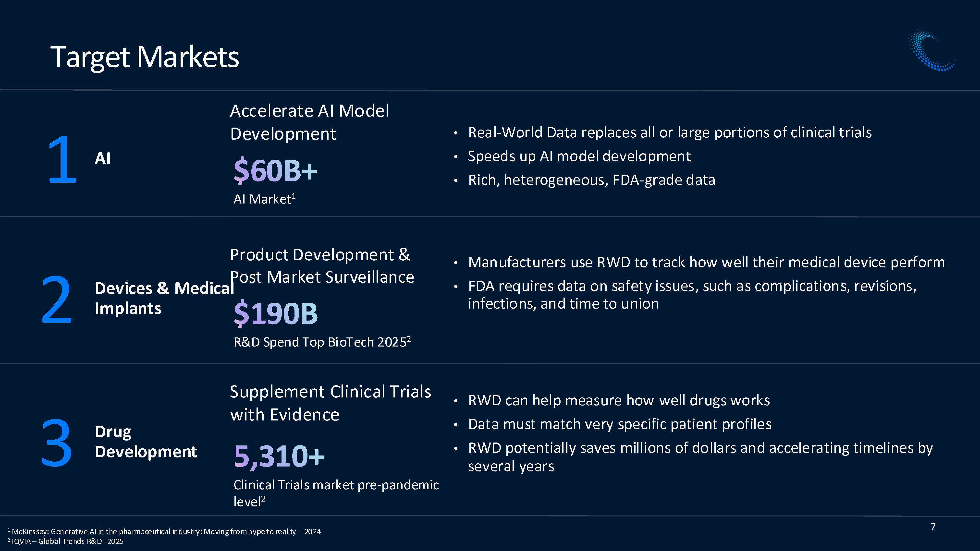Open the McKinsey footnote reference
This screenshot has width=980, height=551.
(x=164, y=531)
